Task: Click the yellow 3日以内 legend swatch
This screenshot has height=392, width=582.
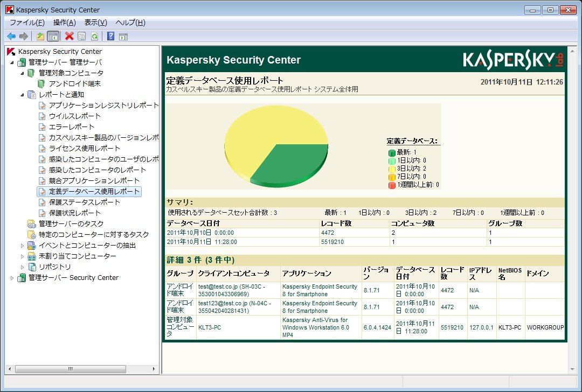Action: (x=392, y=169)
